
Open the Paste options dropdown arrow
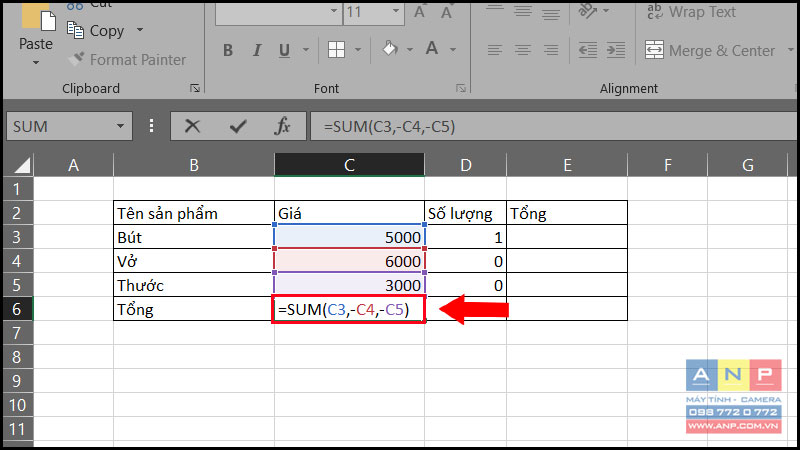tap(36, 63)
